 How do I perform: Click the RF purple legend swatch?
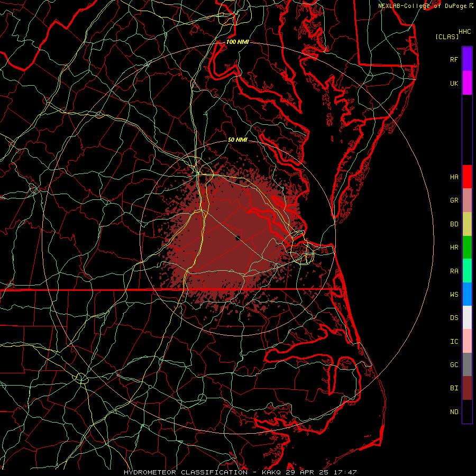tap(467, 59)
